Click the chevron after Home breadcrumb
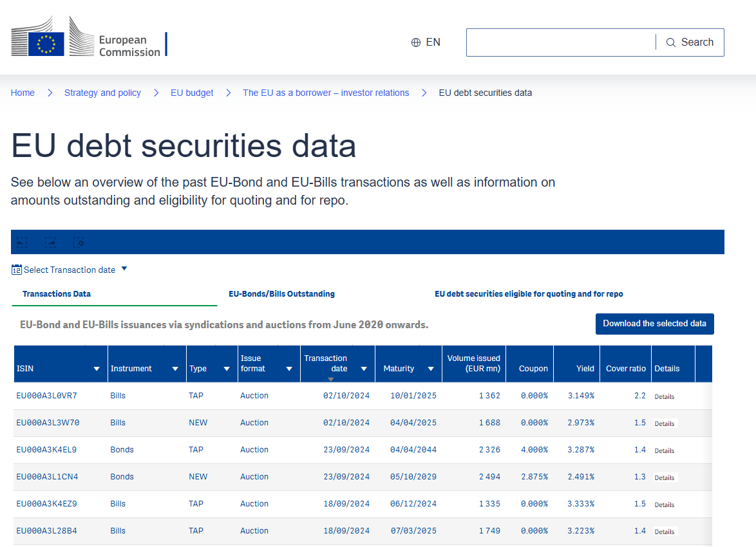 click(50, 93)
